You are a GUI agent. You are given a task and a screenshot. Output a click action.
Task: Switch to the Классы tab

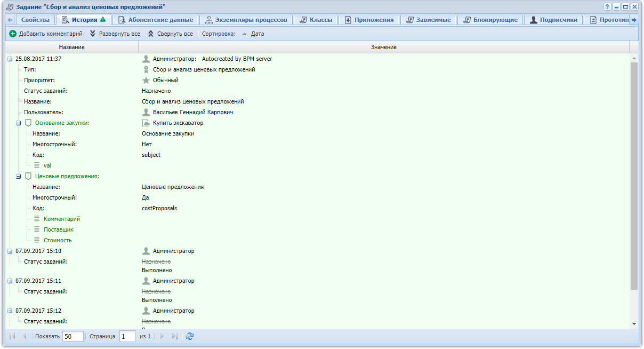coord(317,20)
